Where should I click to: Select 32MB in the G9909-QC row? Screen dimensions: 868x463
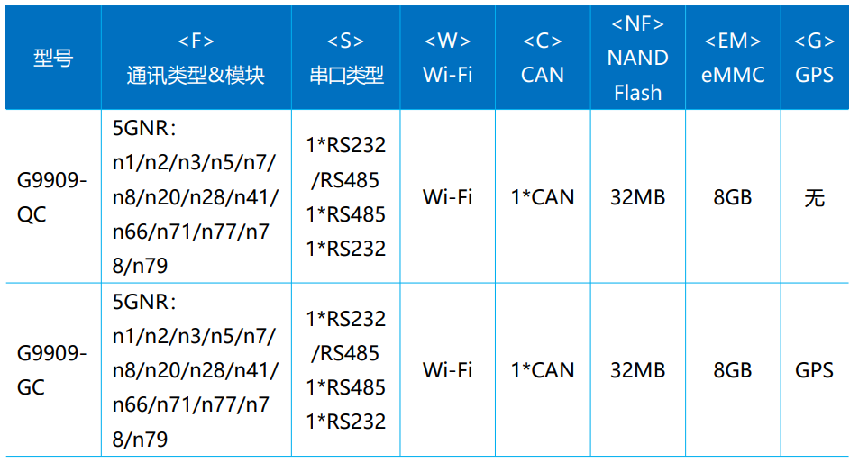tap(637, 197)
